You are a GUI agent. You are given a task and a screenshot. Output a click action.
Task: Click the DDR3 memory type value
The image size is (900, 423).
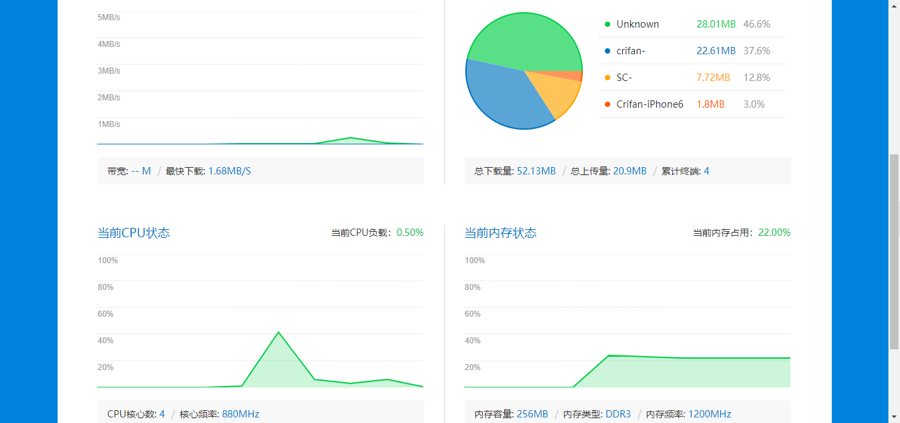(618, 414)
